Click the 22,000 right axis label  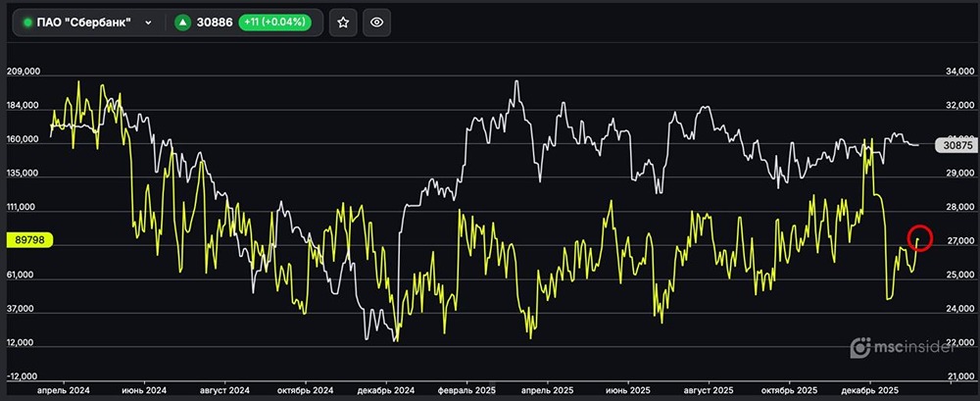(x=958, y=343)
